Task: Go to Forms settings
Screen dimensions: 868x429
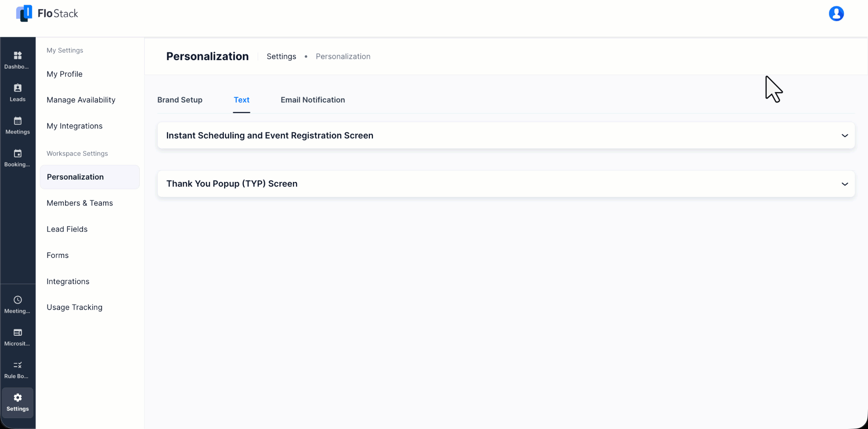Action: coord(57,255)
